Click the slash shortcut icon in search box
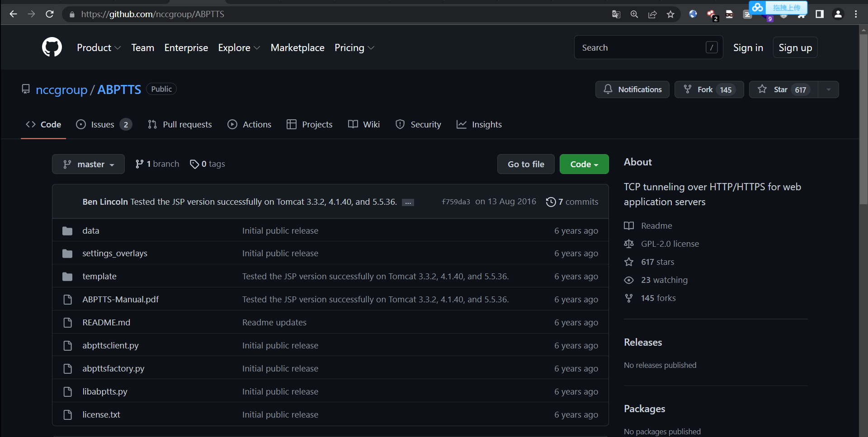Image resolution: width=868 pixels, height=437 pixels. (x=712, y=47)
